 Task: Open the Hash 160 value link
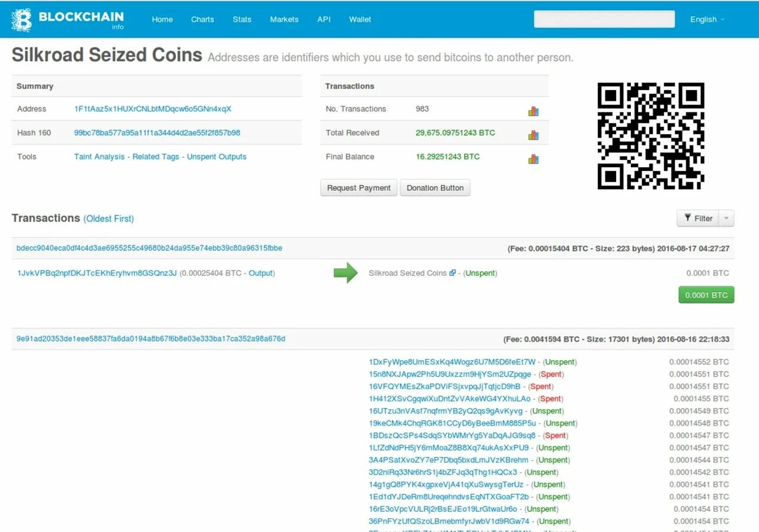coord(157,133)
